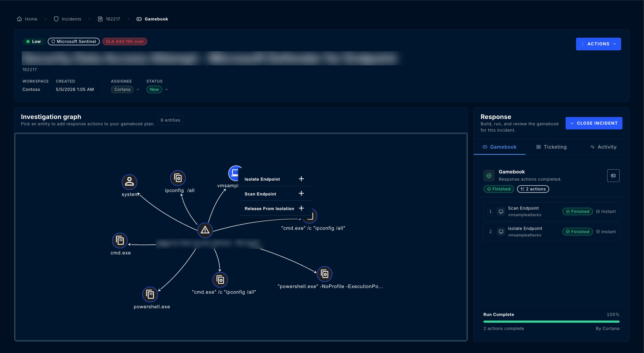Click the powershell.exe -NoProfile process node icon
The width and height of the screenshot is (644, 353).
click(x=324, y=274)
